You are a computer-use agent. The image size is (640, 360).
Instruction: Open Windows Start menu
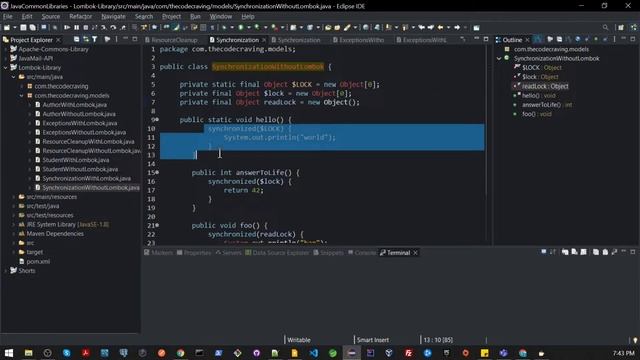coord(9,353)
